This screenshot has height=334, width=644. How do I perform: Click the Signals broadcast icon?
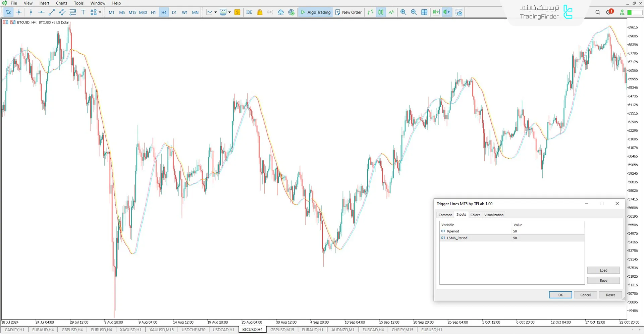tap(270, 12)
